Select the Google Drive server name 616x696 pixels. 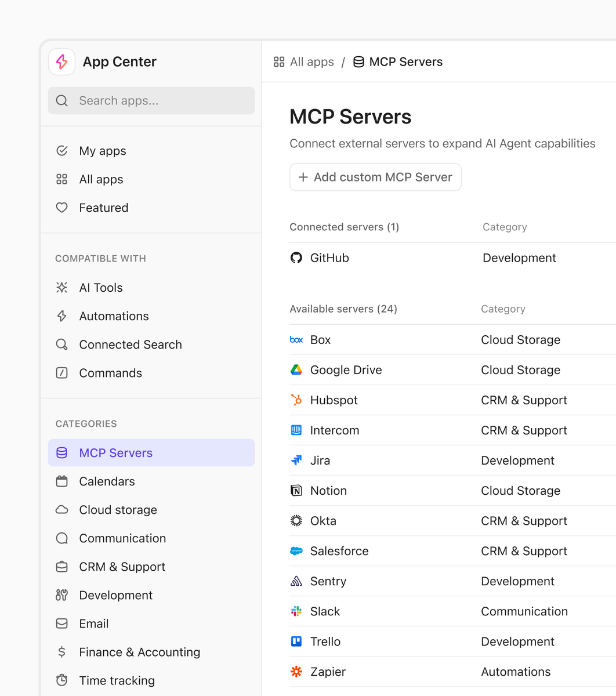tap(346, 370)
